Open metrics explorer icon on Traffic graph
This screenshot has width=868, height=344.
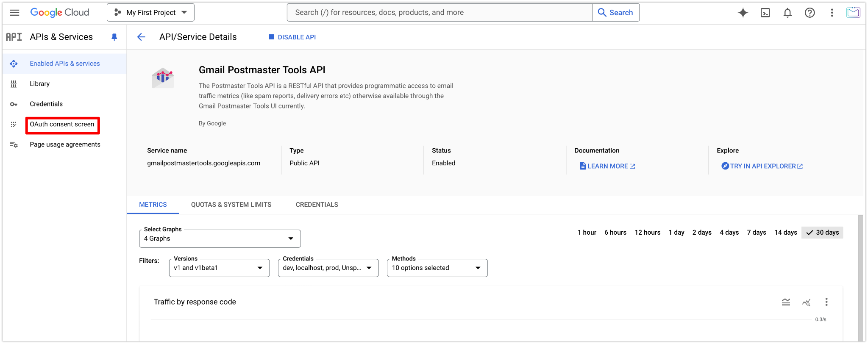tap(806, 302)
